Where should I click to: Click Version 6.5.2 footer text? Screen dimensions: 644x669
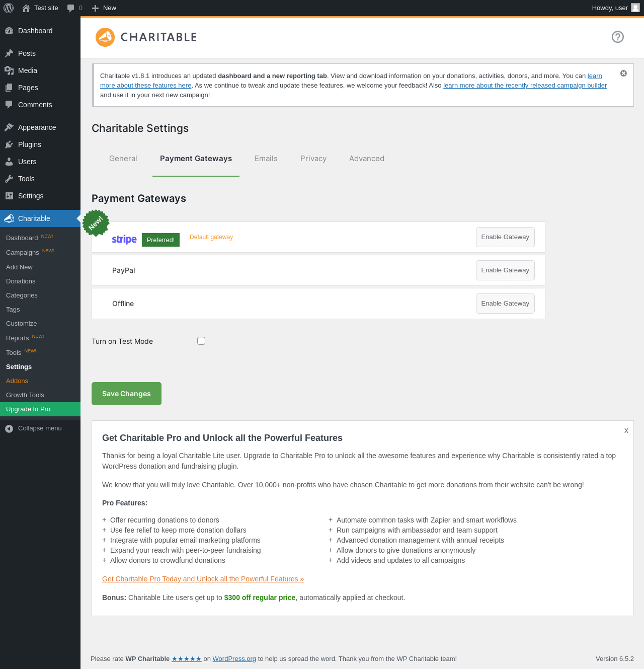point(615,658)
